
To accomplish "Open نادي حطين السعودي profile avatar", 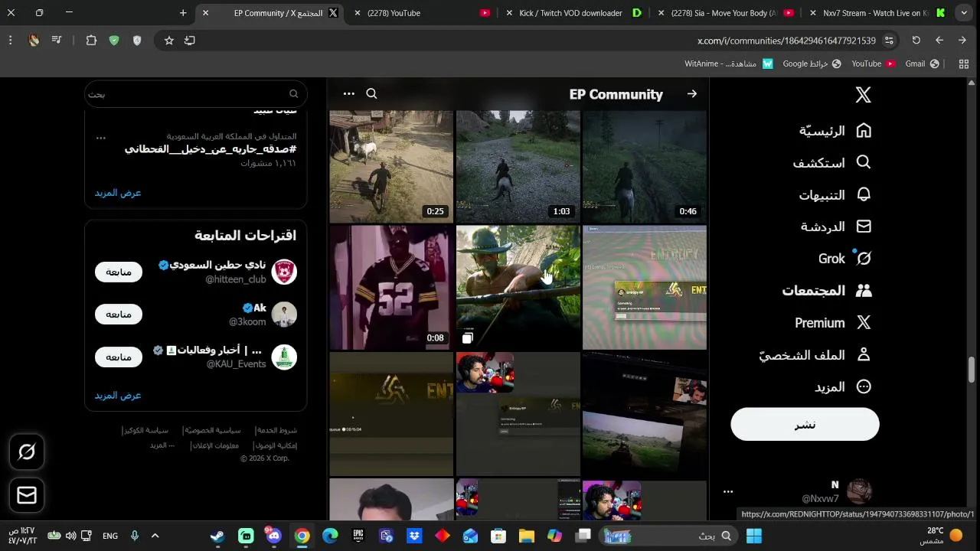I will (284, 272).
